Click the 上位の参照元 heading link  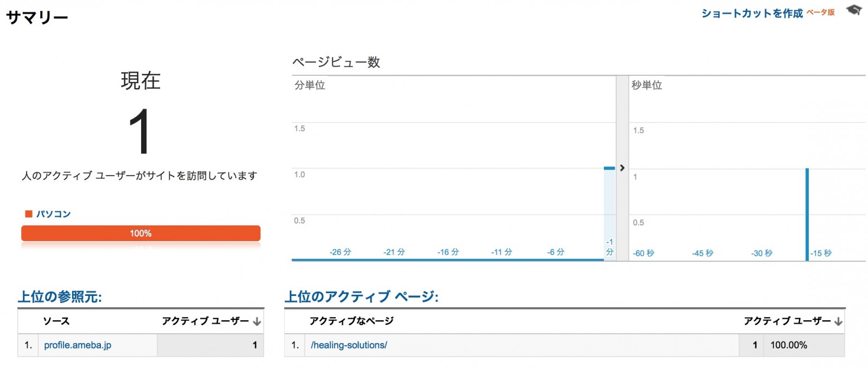coord(60,296)
